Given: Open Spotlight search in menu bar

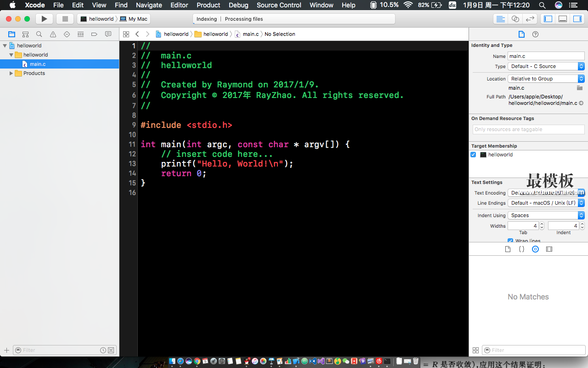Looking at the screenshot, I should (543, 5).
